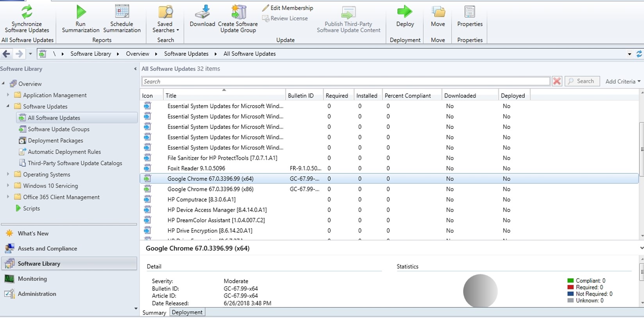This screenshot has height=318, width=644.
Task: Open Software Update Groups node
Action: (59, 129)
